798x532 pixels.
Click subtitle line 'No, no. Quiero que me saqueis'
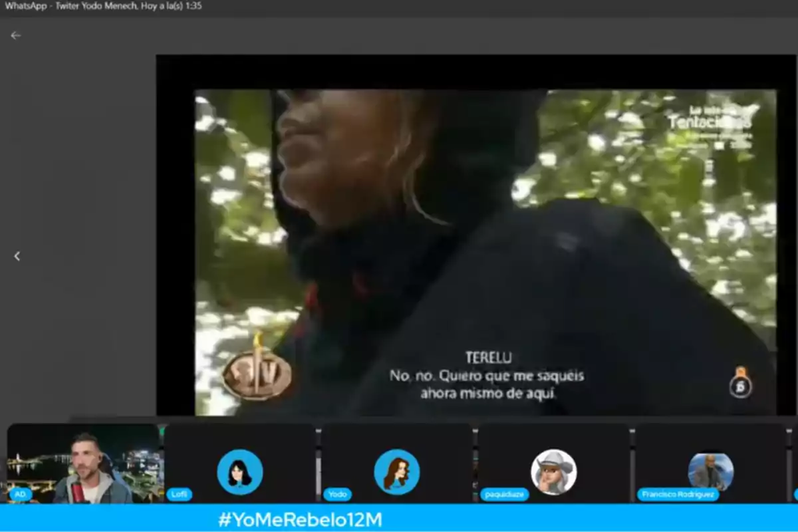point(487,376)
